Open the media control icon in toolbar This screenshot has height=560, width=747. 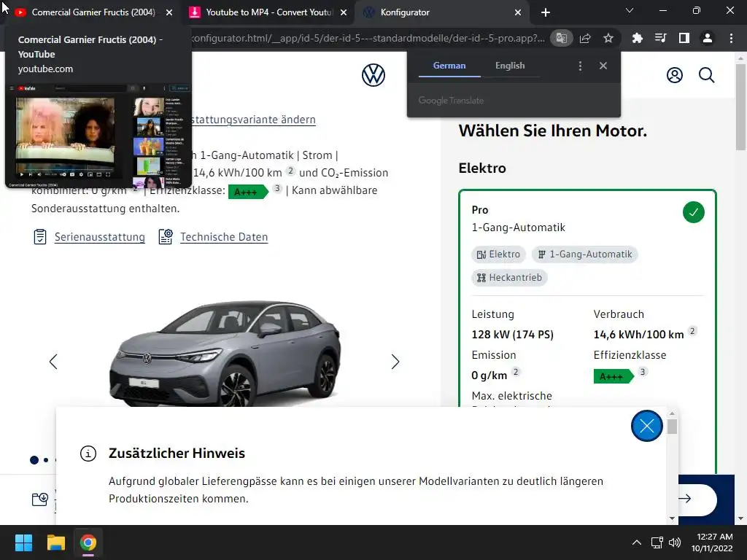660,38
